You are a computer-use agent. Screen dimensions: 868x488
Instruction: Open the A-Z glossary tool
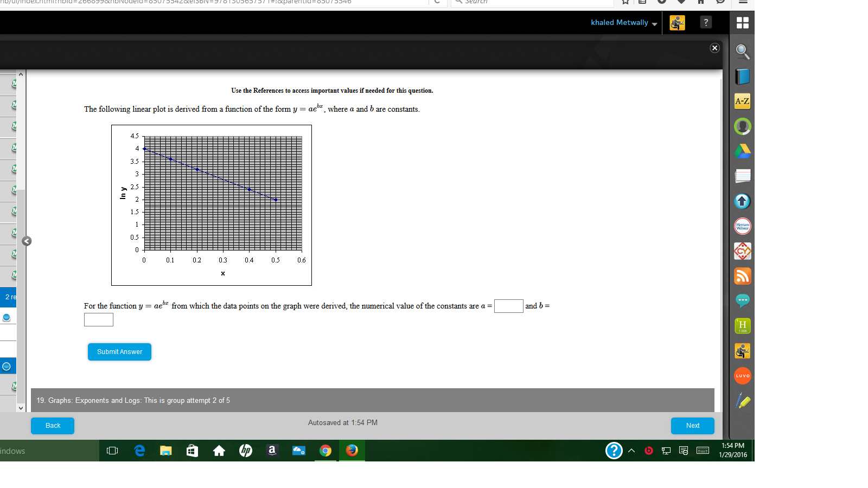coord(742,101)
